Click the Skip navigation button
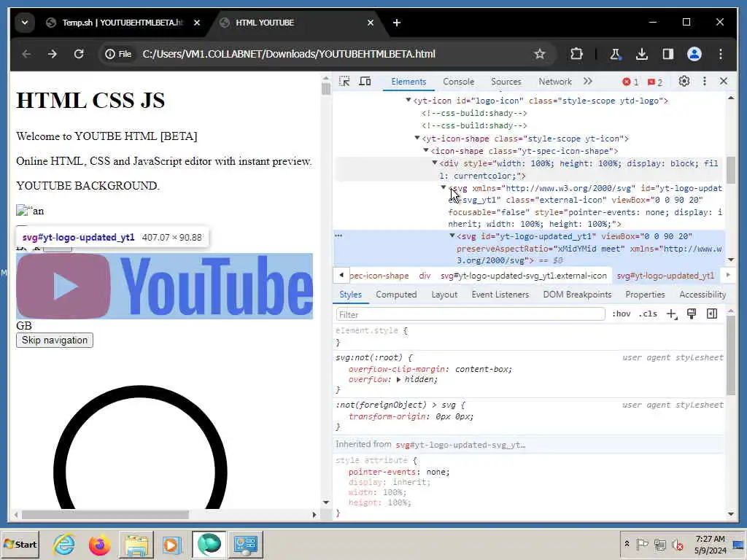Viewport: 747px width, 560px height. tap(54, 340)
